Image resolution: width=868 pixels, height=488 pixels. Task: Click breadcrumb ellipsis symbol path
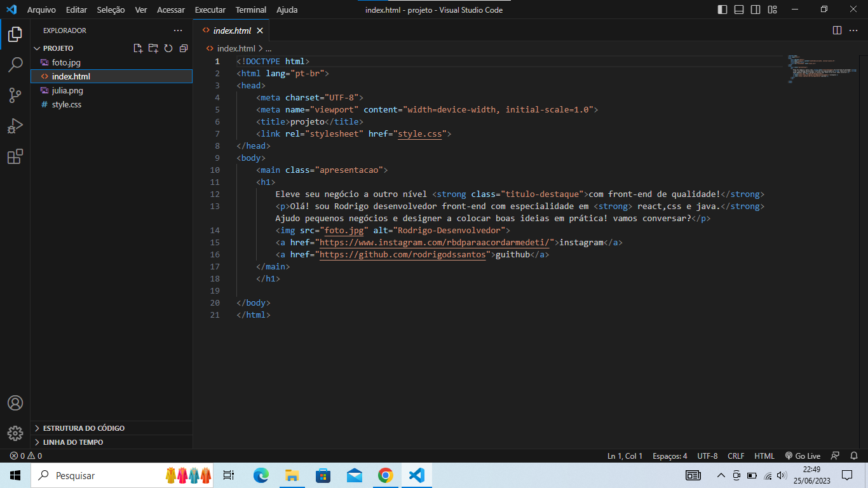[268, 48]
